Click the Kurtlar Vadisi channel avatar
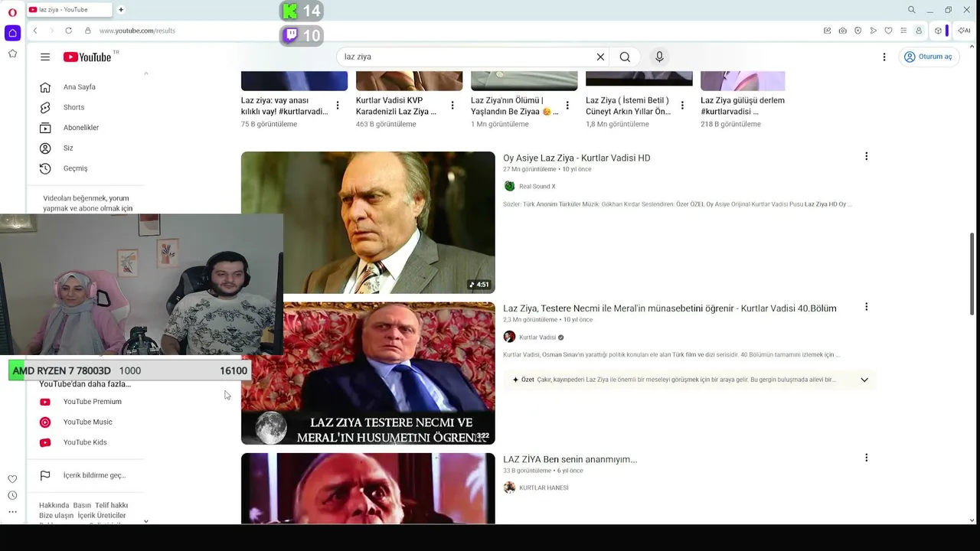This screenshot has width=980, height=551. [509, 337]
